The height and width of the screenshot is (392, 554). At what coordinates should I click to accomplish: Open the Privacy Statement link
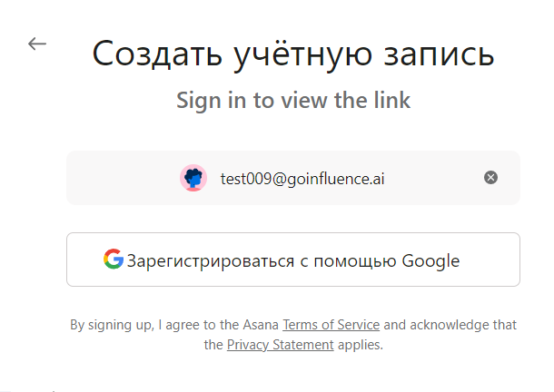(x=280, y=345)
